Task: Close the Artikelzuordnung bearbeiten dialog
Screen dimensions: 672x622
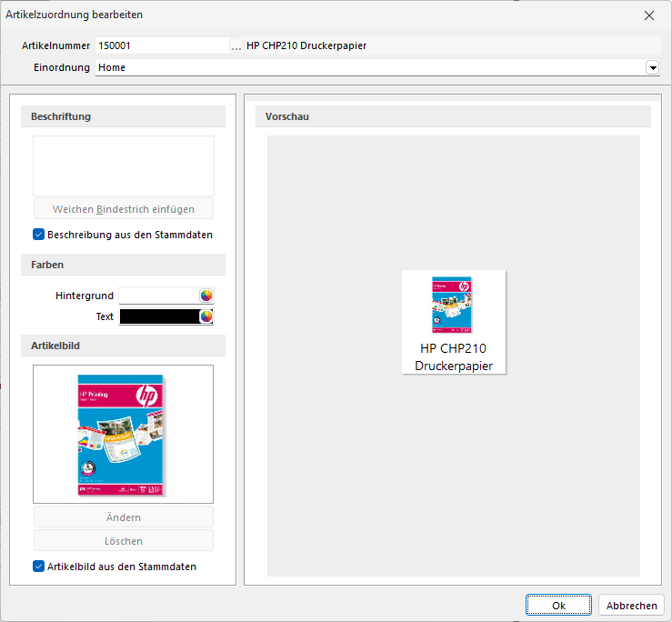Action: [649, 15]
